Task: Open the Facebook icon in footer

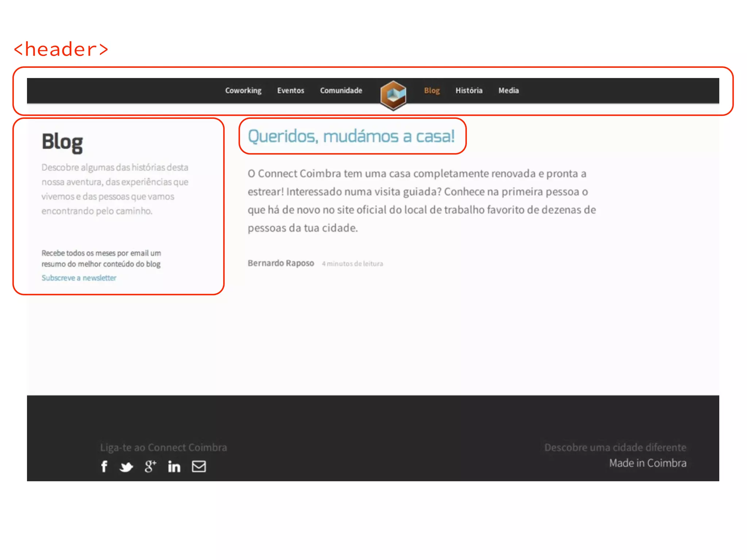Action: [104, 466]
